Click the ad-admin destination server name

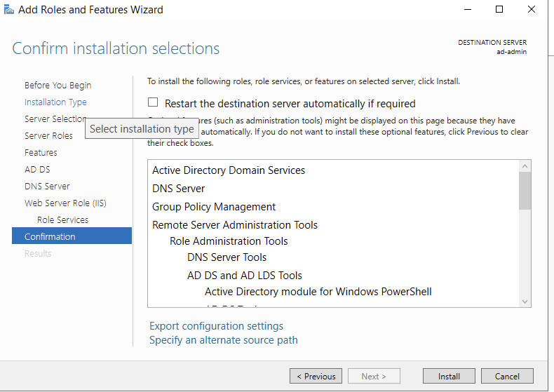(512, 52)
